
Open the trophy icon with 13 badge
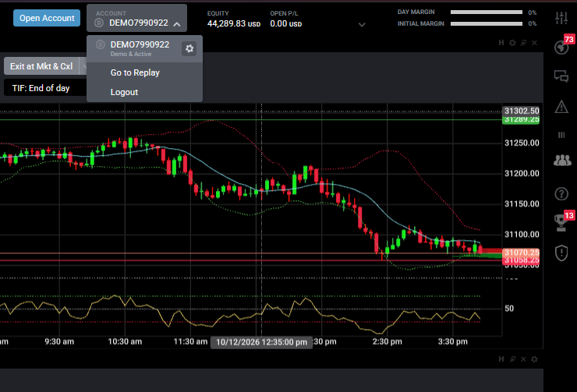tap(561, 223)
